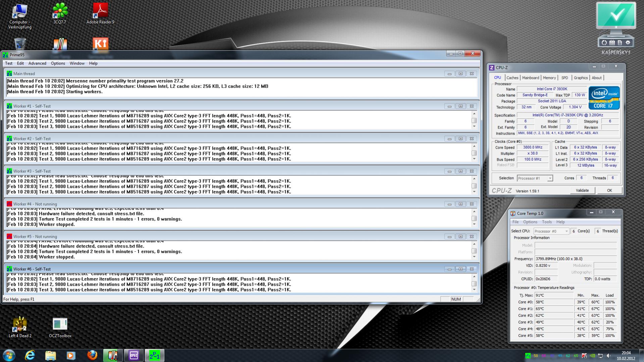Switch to the Caches tab in CPU-Z
The image size is (644, 362).
click(x=512, y=78)
